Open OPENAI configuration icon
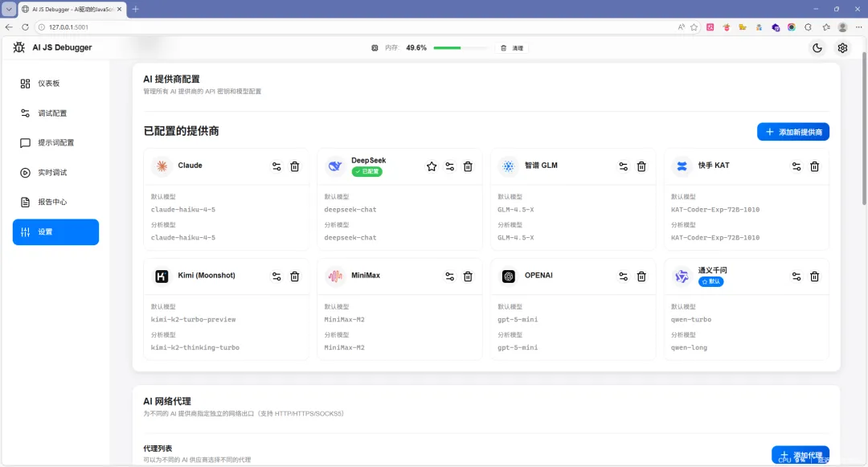 coord(624,277)
